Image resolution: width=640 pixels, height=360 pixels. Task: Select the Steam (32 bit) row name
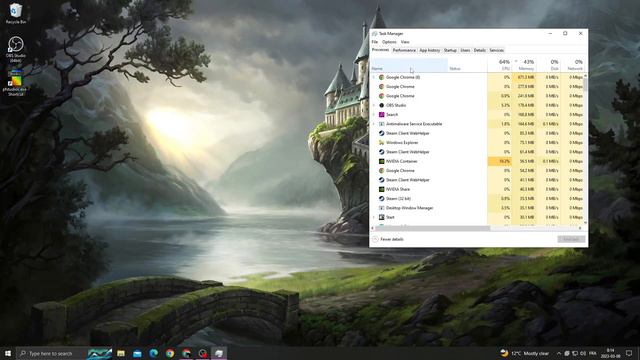[398, 199]
